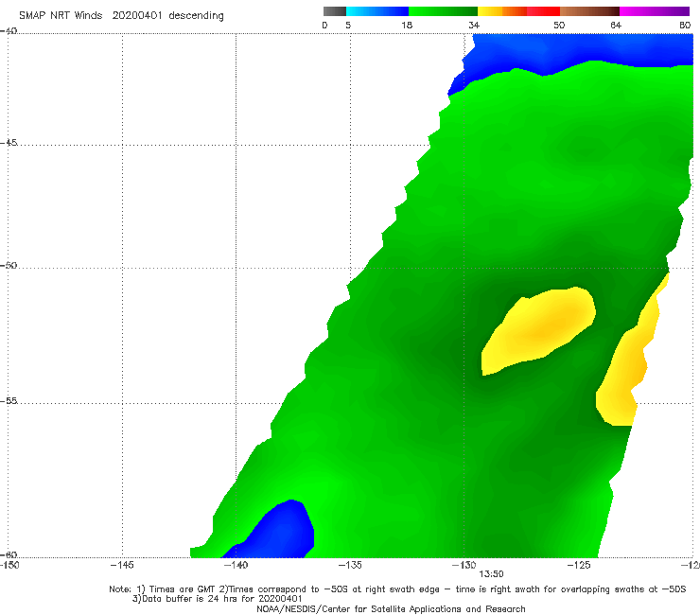
Task: Click the 'Note: 1) Times are GMT' footnote line
Action: pyautogui.click(x=397, y=589)
